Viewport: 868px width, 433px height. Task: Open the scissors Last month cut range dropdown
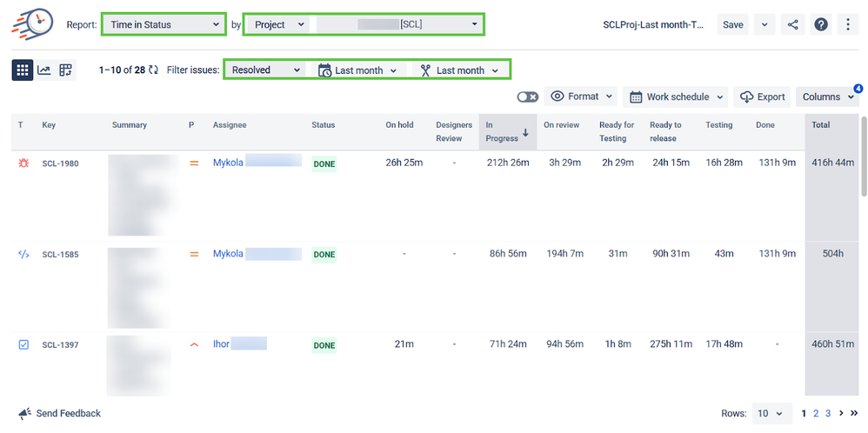click(x=459, y=70)
